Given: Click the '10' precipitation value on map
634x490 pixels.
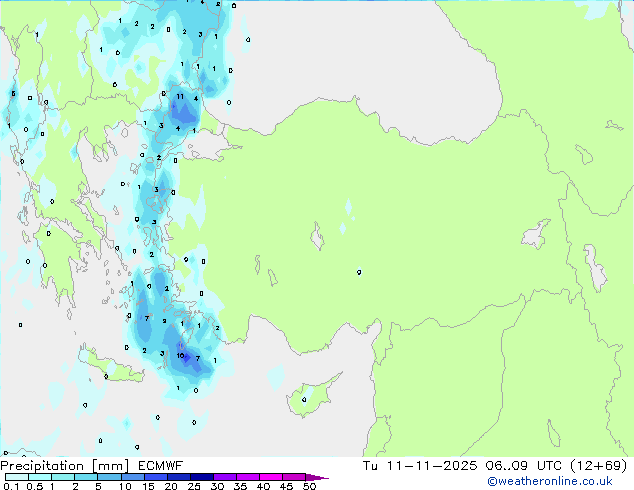Looking at the screenshot, I should point(180,356).
